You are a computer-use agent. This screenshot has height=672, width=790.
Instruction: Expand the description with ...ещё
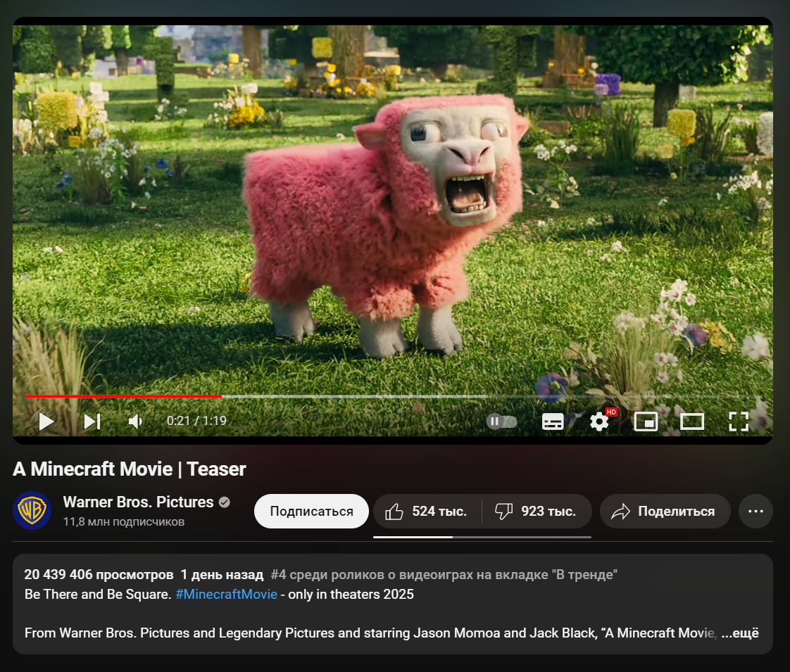click(740, 633)
